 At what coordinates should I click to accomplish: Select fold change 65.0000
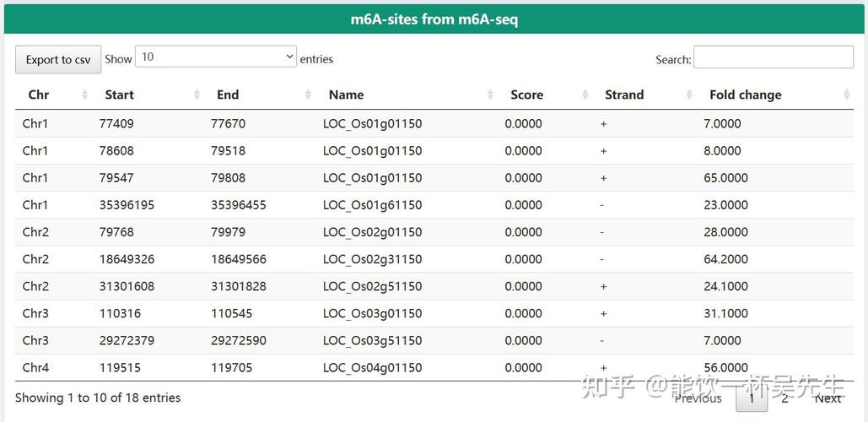click(x=725, y=178)
